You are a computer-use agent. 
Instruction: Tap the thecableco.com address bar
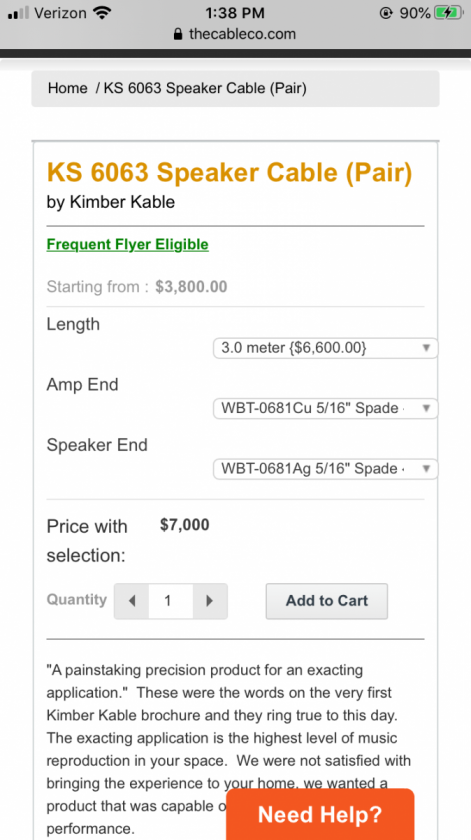click(235, 34)
